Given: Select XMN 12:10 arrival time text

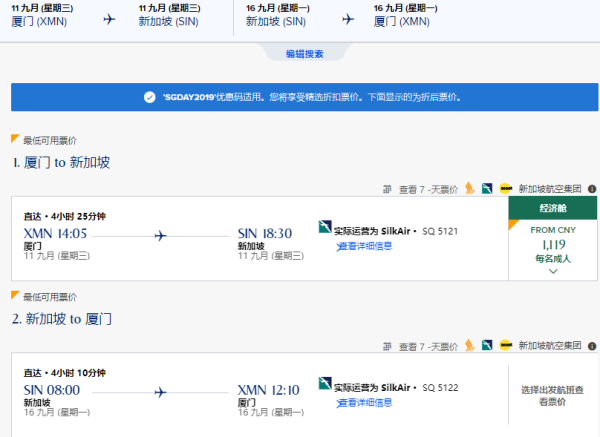Looking at the screenshot, I should click(x=269, y=390).
